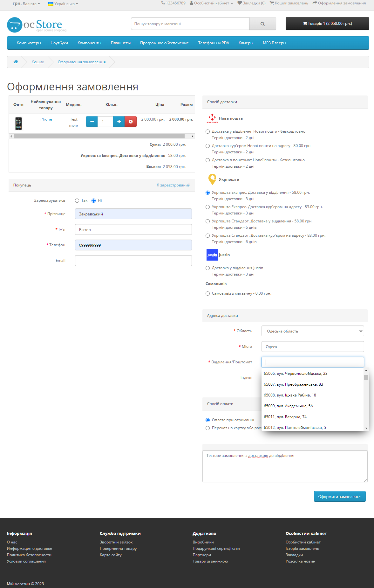Click the ocStore logo
Screen dimensions: 374x588
(37, 24)
